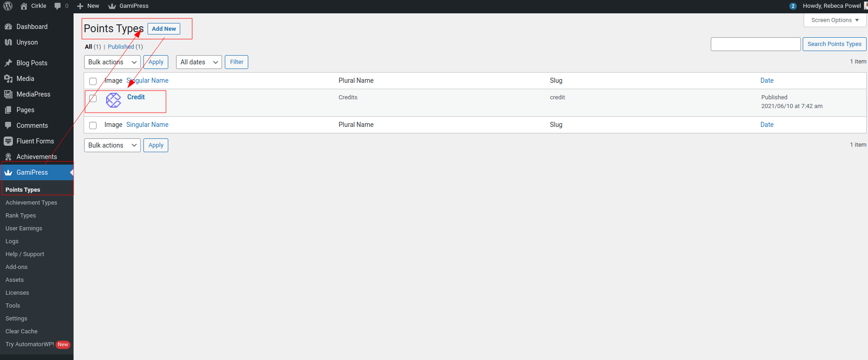This screenshot has height=360, width=868.
Task: Click the Blog Posts pin icon
Action: (x=8, y=63)
